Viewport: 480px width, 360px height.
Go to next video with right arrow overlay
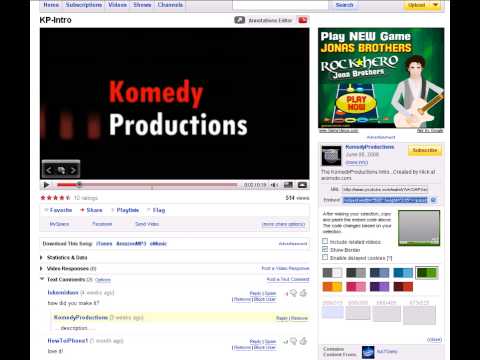(x=73, y=170)
